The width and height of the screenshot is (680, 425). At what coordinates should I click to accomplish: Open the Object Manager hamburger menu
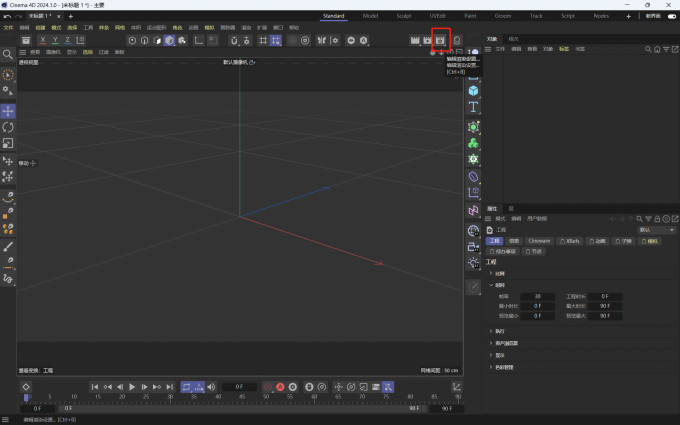(x=488, y=49)
